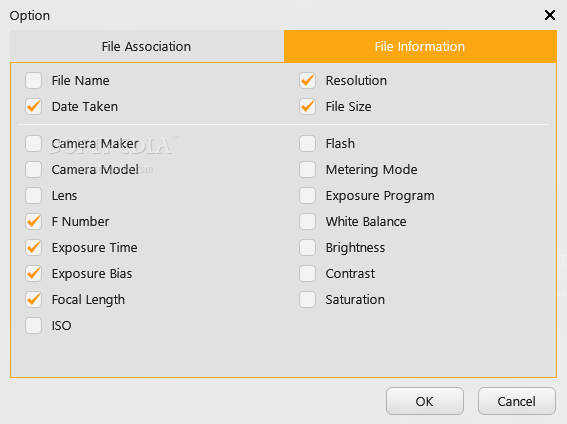The height and width of the screenshot is (424, 567).
Task: Enable the File Name checkbox
Action: (34, 81)
